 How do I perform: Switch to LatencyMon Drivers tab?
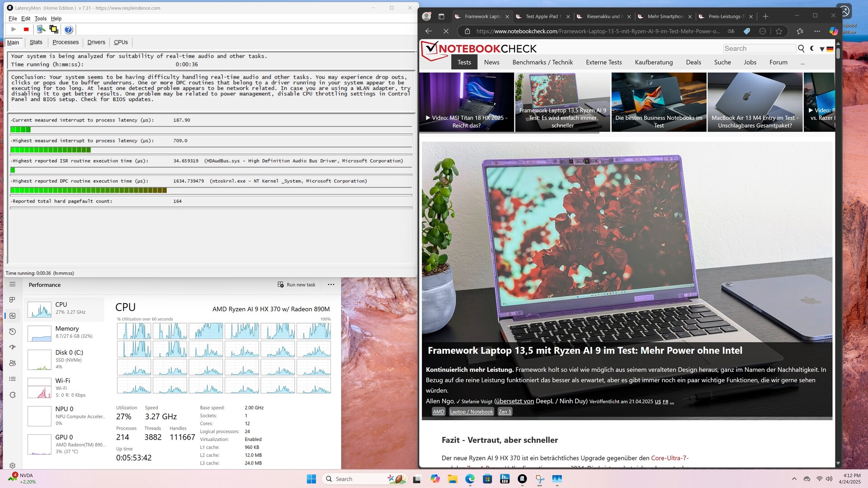96,42
